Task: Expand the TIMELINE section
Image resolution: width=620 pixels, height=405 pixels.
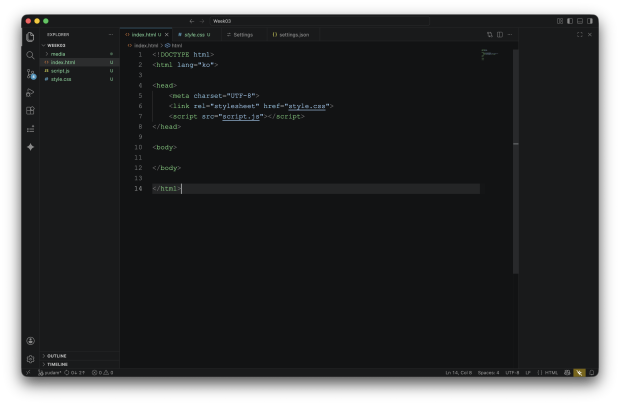Action: tap(57, 364)
